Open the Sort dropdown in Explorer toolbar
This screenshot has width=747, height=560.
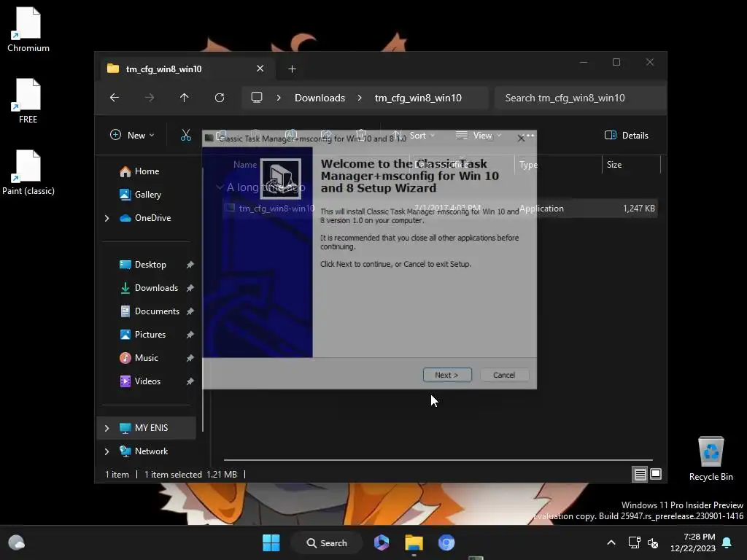point(413,135)
